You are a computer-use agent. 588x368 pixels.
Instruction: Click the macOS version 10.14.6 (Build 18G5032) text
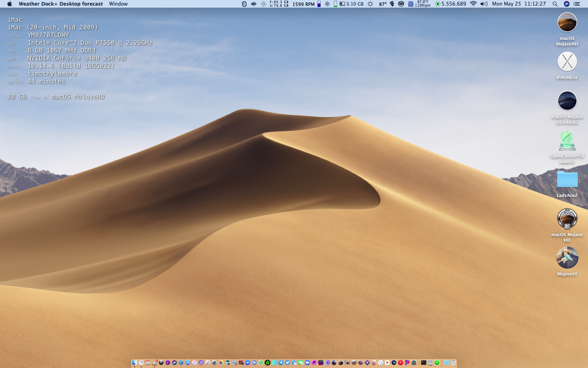[71, 66]
